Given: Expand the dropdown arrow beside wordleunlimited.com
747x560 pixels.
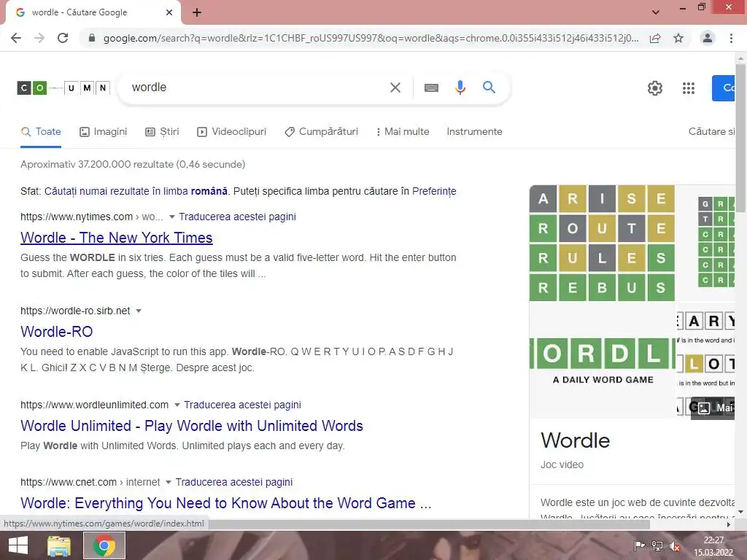Looking at the screenshot, I should pos(177,405).
